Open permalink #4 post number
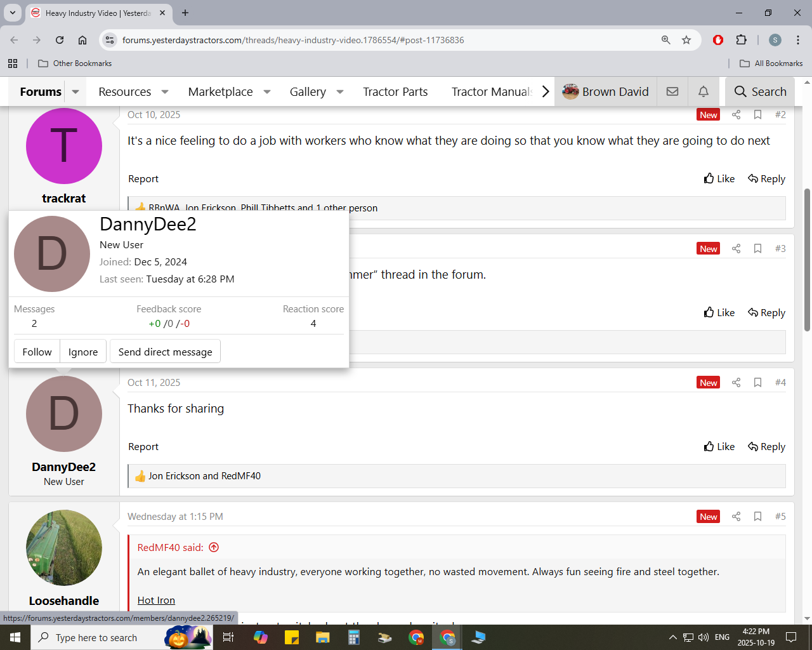 coord(780,383)
